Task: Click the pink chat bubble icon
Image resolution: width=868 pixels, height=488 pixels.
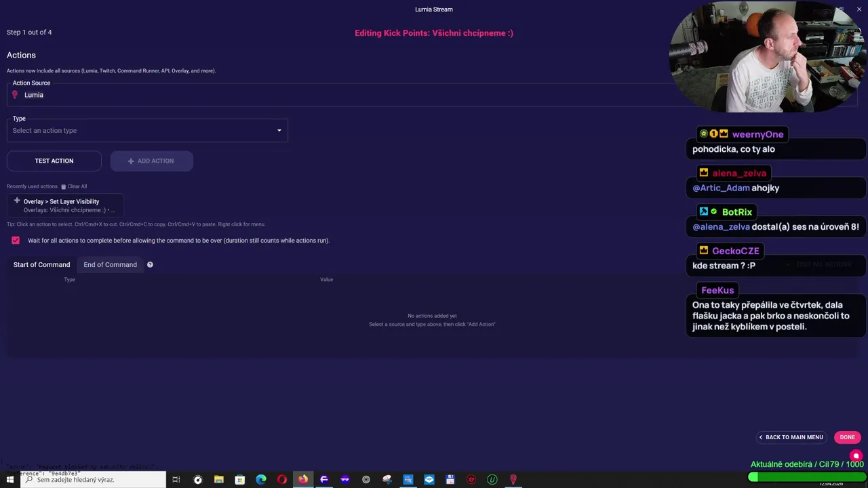Action: coord(856,456)
